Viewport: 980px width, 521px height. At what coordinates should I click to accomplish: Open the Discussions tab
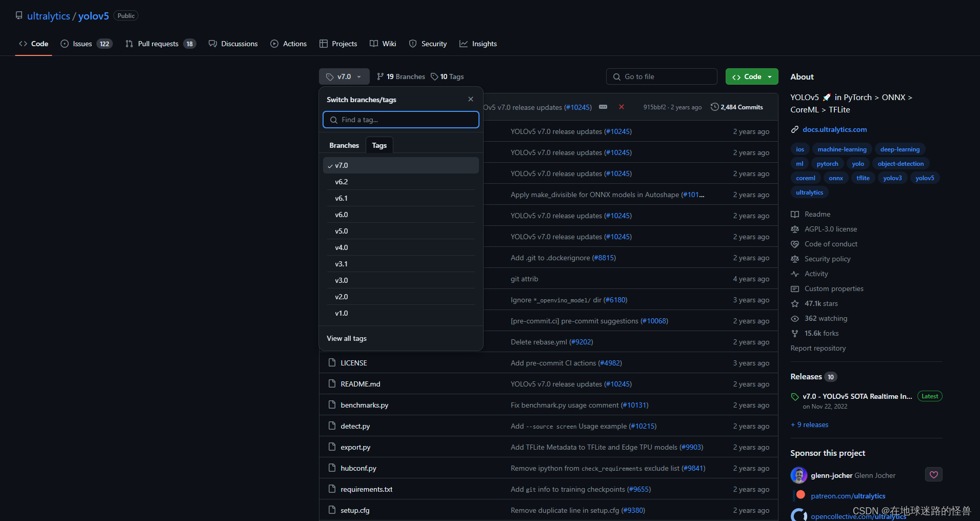233,44
